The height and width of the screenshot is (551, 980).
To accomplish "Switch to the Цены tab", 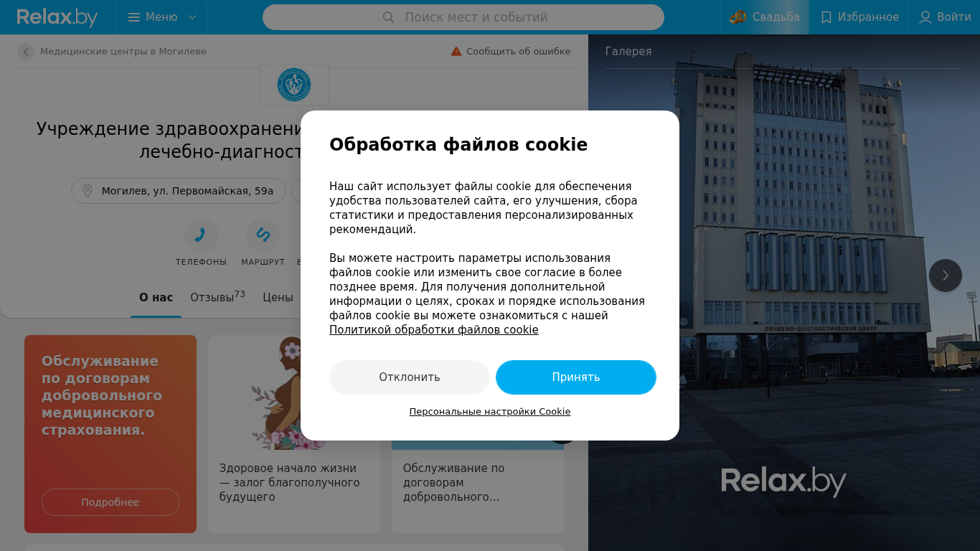I will [278, 297].
